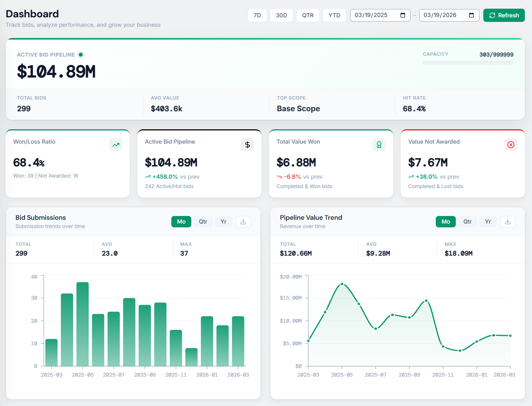Click the Won/Loss Ratio trend icon

115,145
